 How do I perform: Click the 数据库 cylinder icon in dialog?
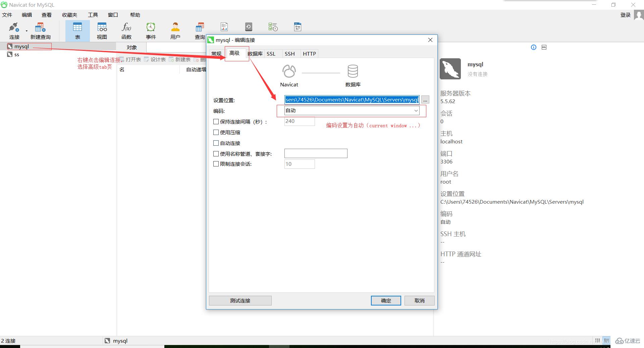[x=353, y=71]
